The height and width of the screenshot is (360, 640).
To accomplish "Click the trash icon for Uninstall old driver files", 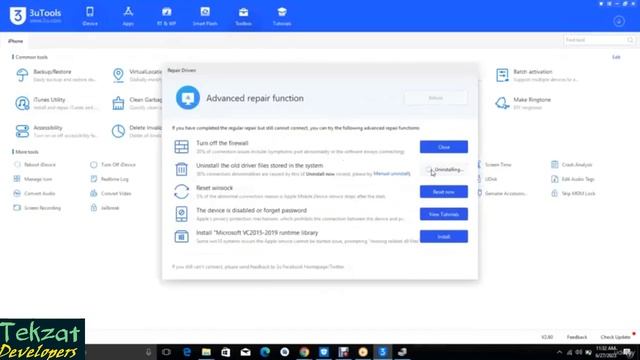I will pos(182,169).
